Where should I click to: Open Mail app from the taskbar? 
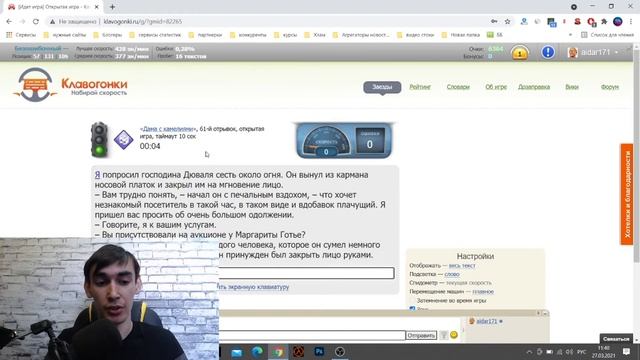(236, 352)
